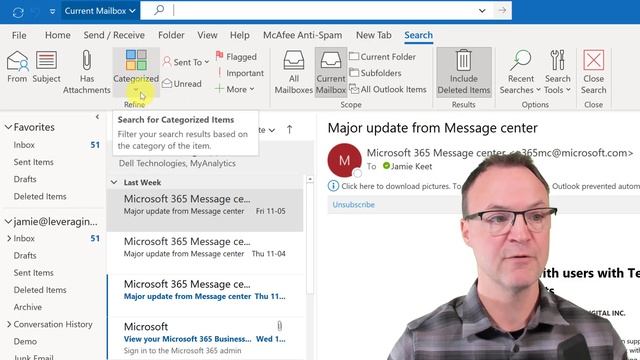
Task: Open the Recent Searches dropdown
Action: click(x=520, y=72)
